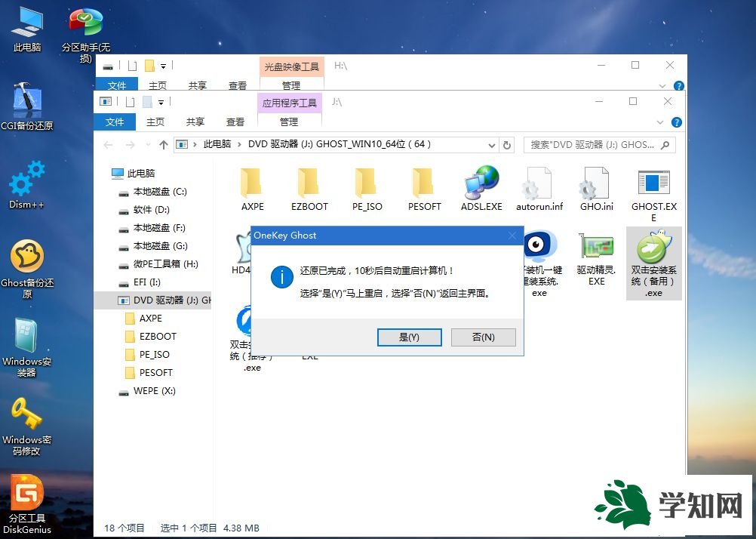Switch to the 查看 ribbon tab
Image resolution: width=756 pixels, height=539 pixels.
[235, 122]
